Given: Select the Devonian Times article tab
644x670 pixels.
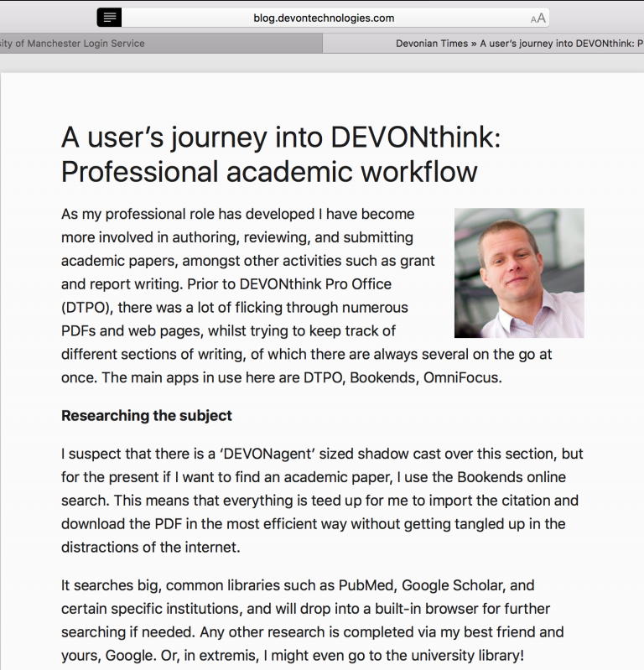Looking at the screenshot, I should [x=483, y=44].
